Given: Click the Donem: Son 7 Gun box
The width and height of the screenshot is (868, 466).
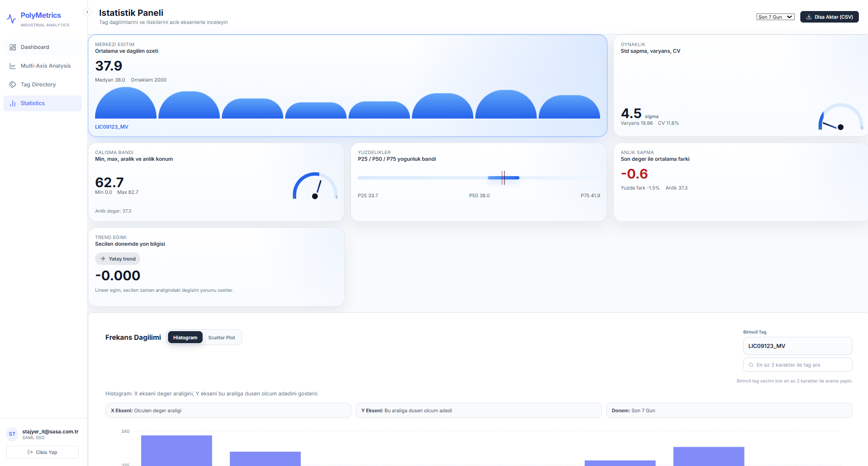Looking at the screenshot, I should [729, 410].
